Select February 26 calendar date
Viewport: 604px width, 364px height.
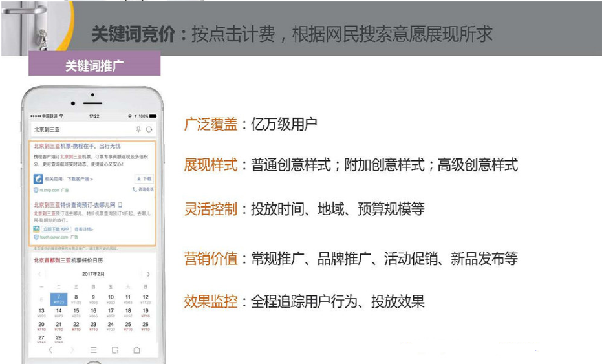click(x=146, y=326)
